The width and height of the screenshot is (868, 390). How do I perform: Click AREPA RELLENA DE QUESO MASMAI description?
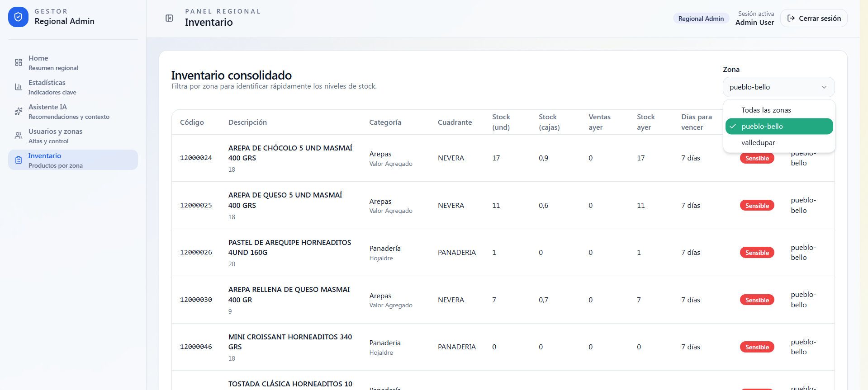pos(289,295)
